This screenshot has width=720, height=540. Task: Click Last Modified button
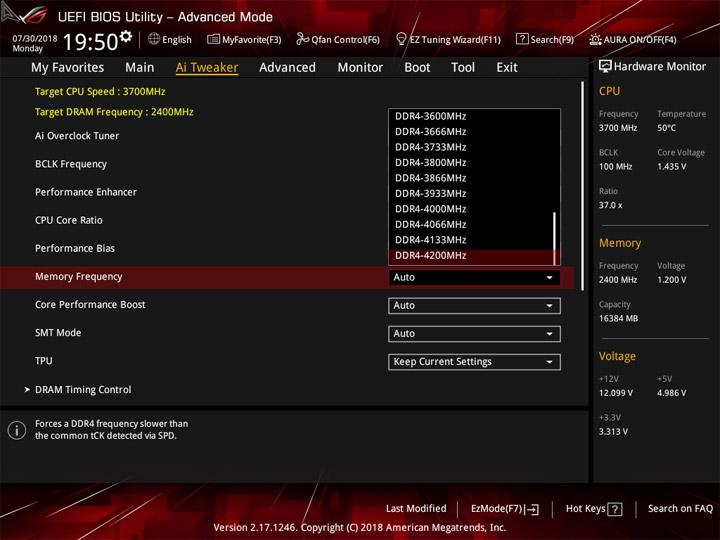416,509
